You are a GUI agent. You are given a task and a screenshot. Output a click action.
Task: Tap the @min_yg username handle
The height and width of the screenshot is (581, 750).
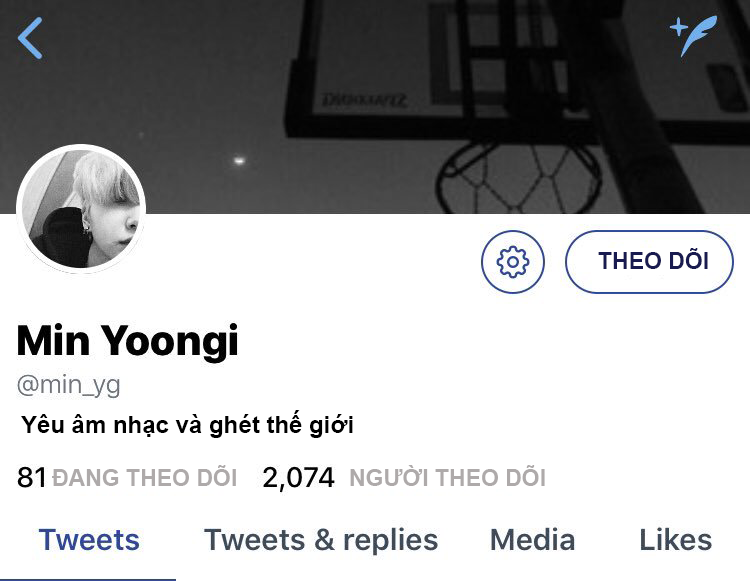tap(68, 385)
